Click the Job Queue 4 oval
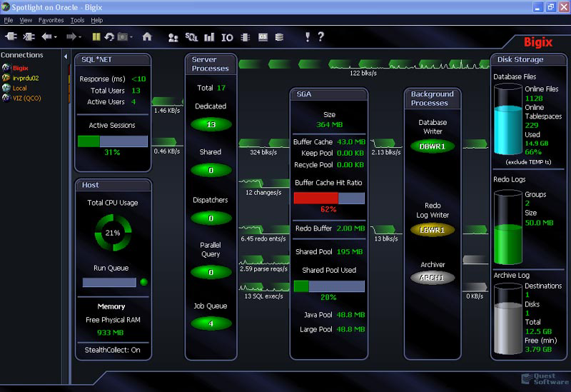Screen dimensions: 571x392 [211, 323]
